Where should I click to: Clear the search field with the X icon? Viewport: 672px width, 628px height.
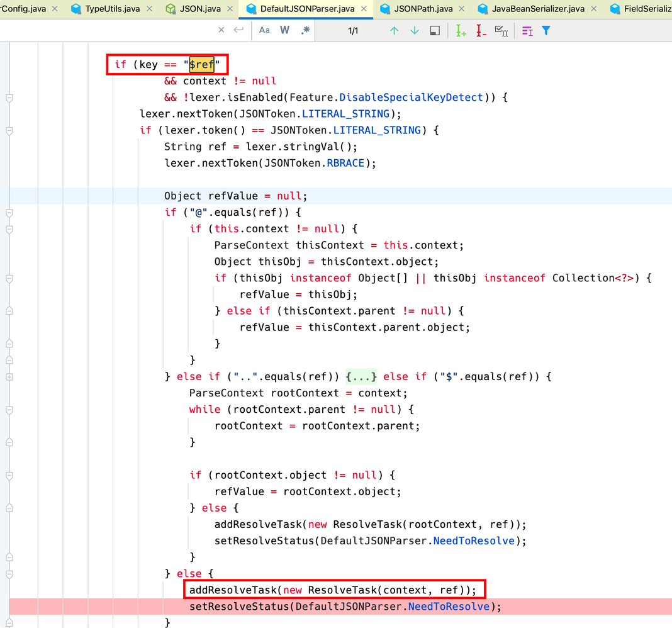221,30
